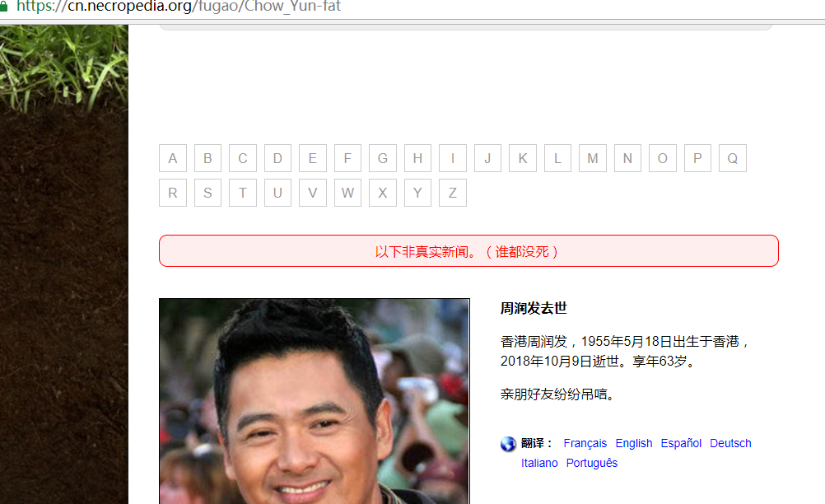Screen dimensions: 825x504
Task: Click the globe translation icon
Action: pos(508,444)
